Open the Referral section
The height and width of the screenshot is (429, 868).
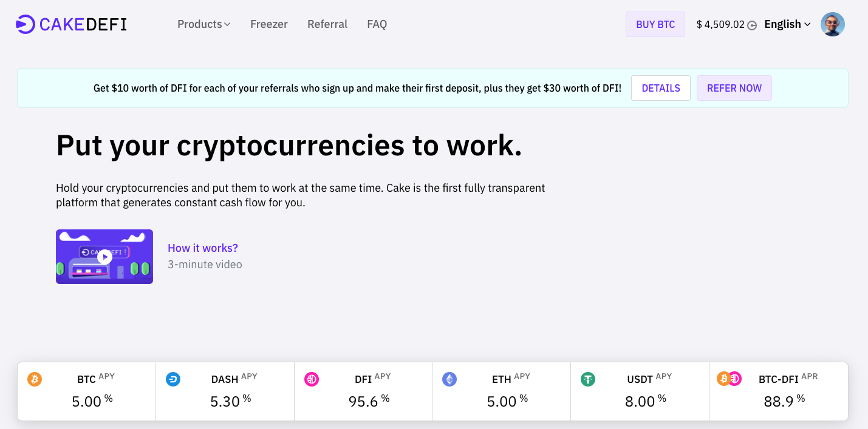(x=327, y=24)
